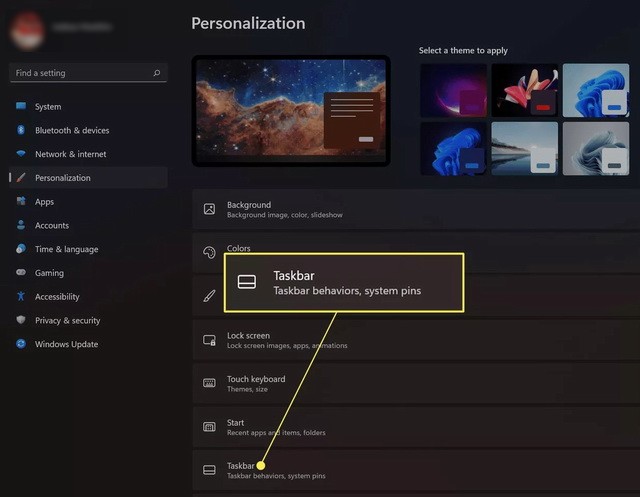Open Background image, color, slideshow settings

tap(416, 209)
